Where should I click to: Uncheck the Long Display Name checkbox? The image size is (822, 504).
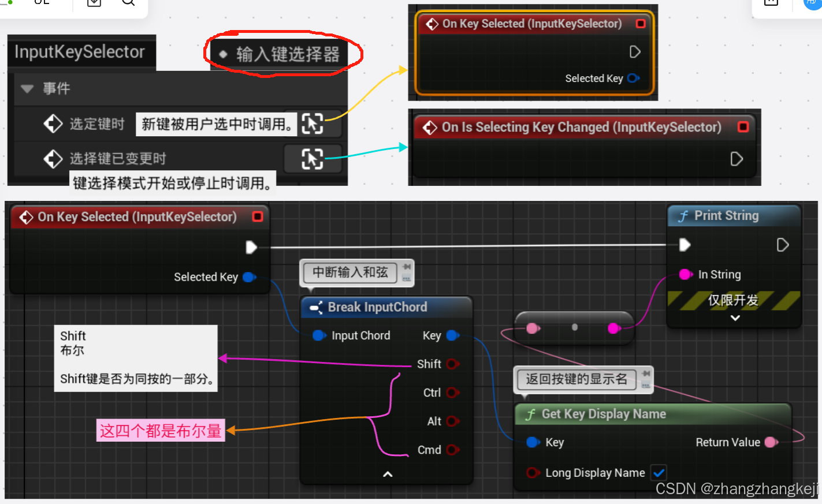pos(659,472)
